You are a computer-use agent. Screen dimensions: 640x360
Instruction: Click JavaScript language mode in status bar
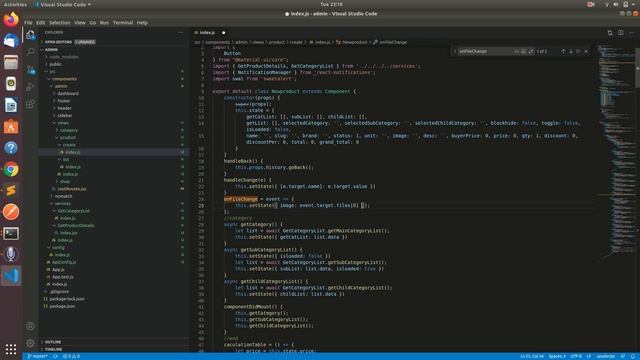tap(606, 356)
